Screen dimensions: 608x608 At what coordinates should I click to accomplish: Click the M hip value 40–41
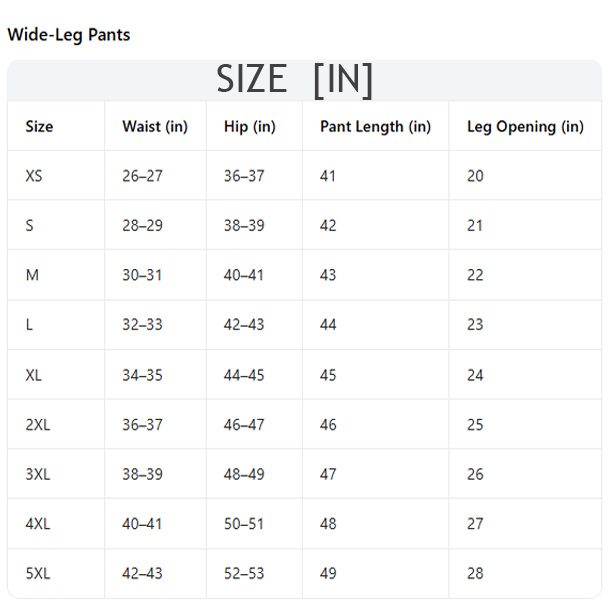coord(244,275)
